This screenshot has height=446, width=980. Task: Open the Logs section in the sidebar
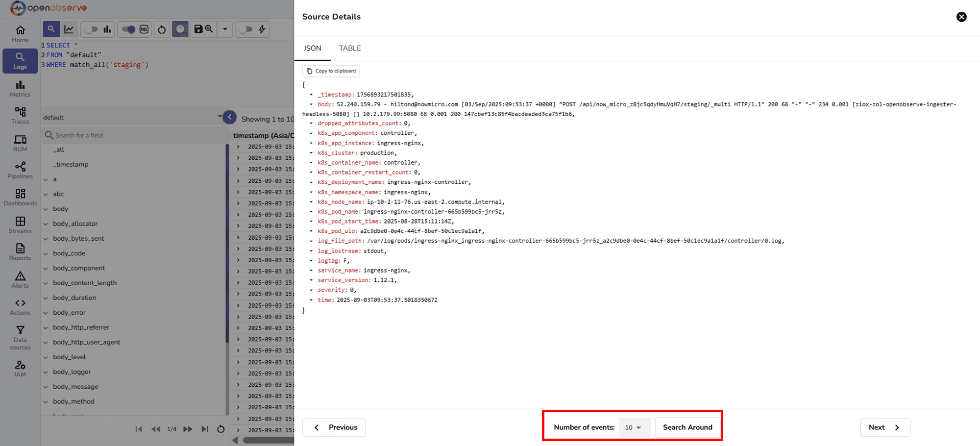point(20,61)
